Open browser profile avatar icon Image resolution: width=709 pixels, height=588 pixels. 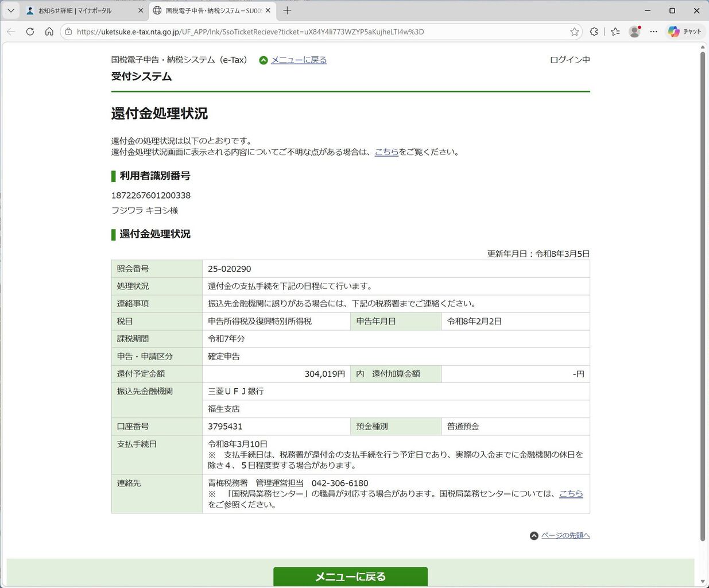pyautogui.click(x=634, y=32)
